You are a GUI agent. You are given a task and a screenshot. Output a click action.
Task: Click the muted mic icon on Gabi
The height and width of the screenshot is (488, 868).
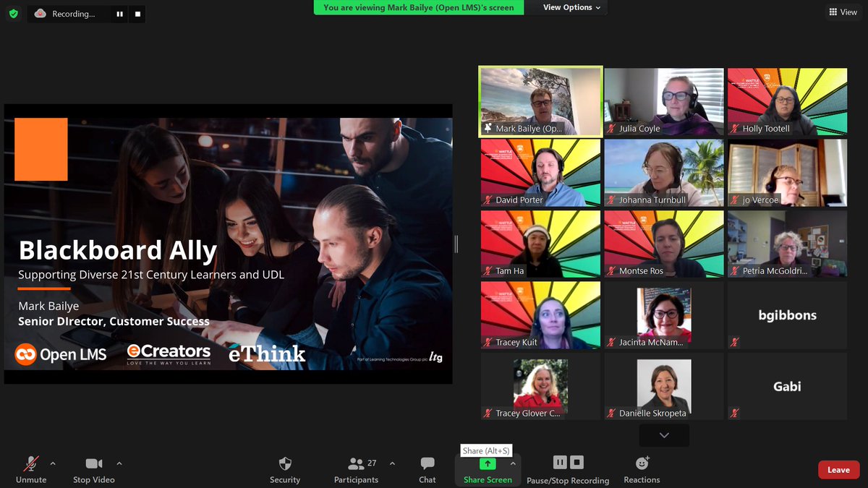[735, 414]
